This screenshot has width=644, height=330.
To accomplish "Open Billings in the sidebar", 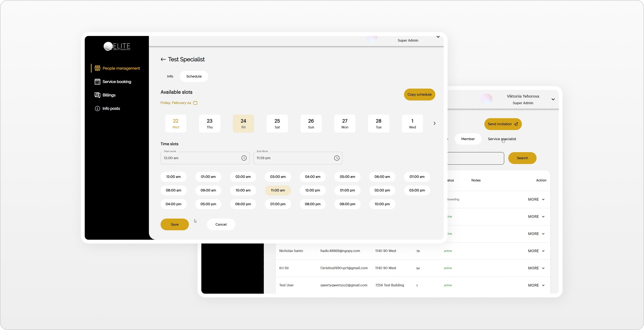I will (109, 95).
